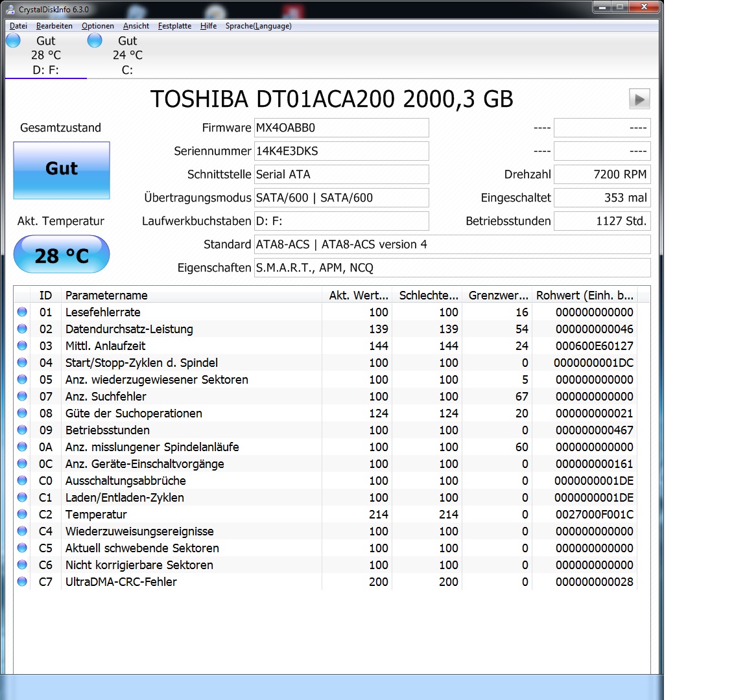Image resolution: width=747 pixels, height=700 pixels.
Task: Click the Laufwerkbuchstaben field D: F:
Action: pyautogui.click(x=341, y=221)
